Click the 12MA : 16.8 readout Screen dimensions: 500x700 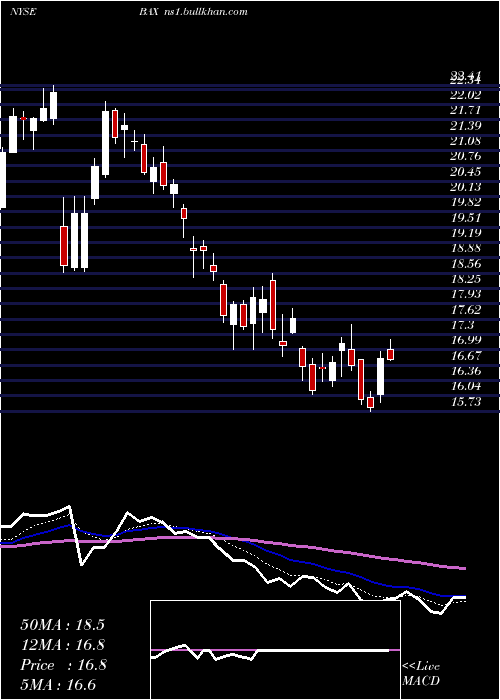pos(62,645)
